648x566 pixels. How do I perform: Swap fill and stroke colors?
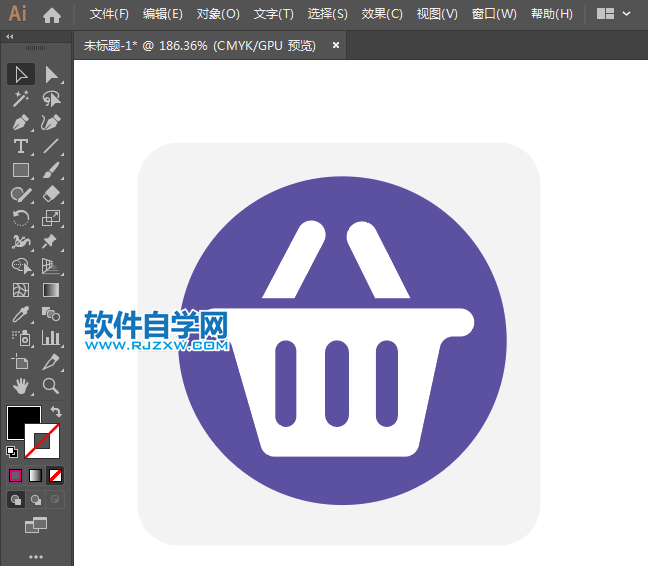(x=56, y=411)
